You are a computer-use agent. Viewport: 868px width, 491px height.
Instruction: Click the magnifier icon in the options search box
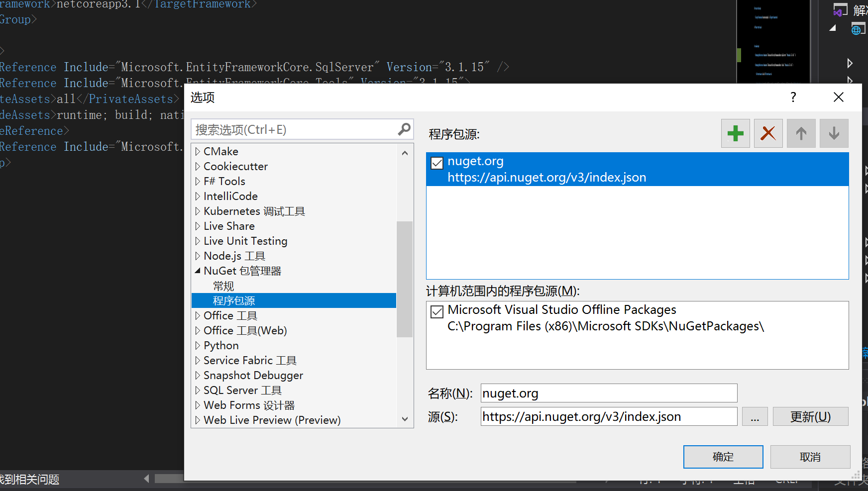click(x=403, y=129)
